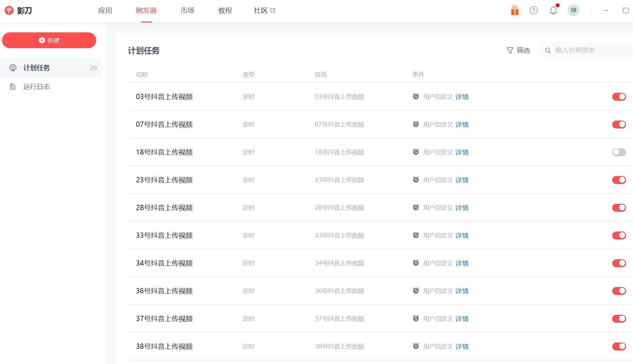Select 计划任务 in the sidebar
Screen dimensions: 633x364
[36, 68]
